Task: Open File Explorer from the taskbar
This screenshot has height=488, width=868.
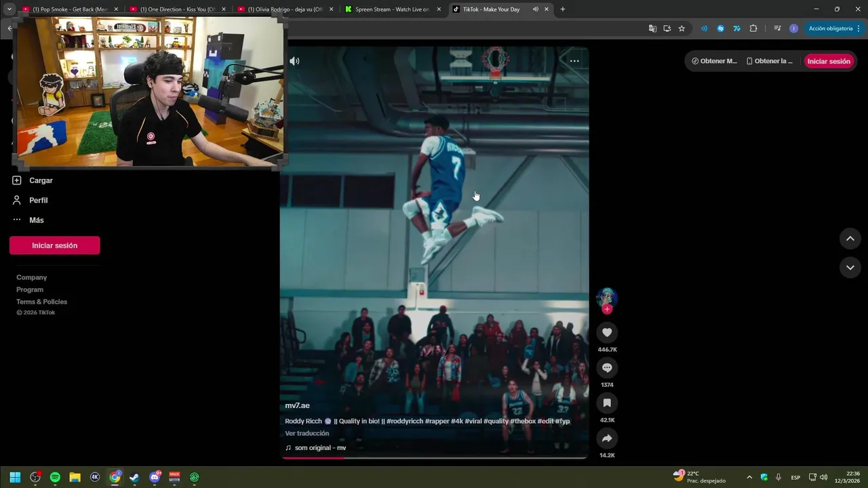Action: (75, 477)
